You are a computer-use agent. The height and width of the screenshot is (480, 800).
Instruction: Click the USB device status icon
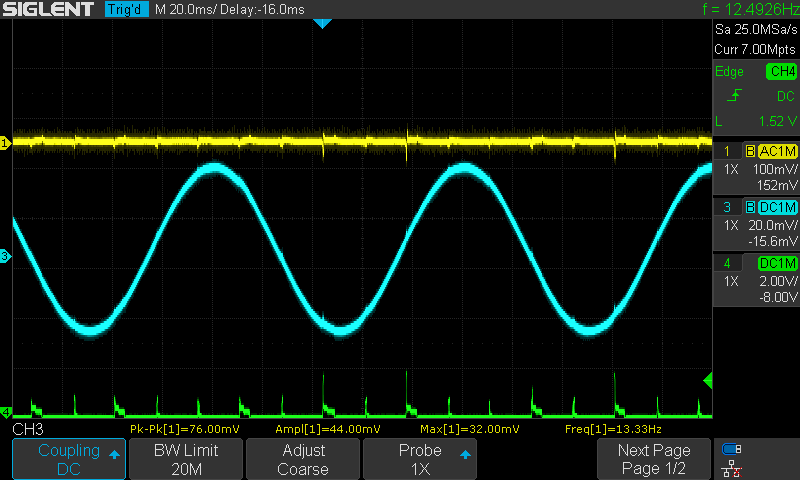[732, 449]
